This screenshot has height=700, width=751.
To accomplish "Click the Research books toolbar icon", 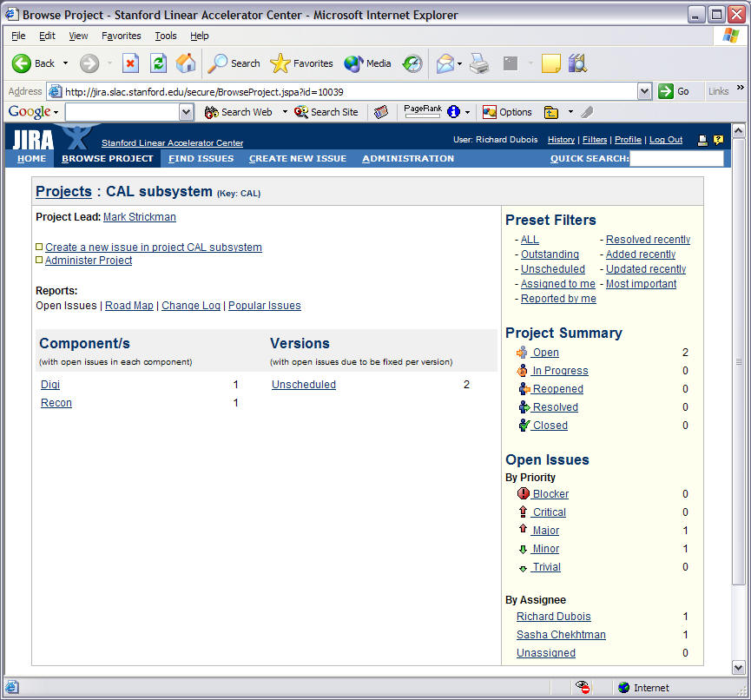I will click(577, 63).
